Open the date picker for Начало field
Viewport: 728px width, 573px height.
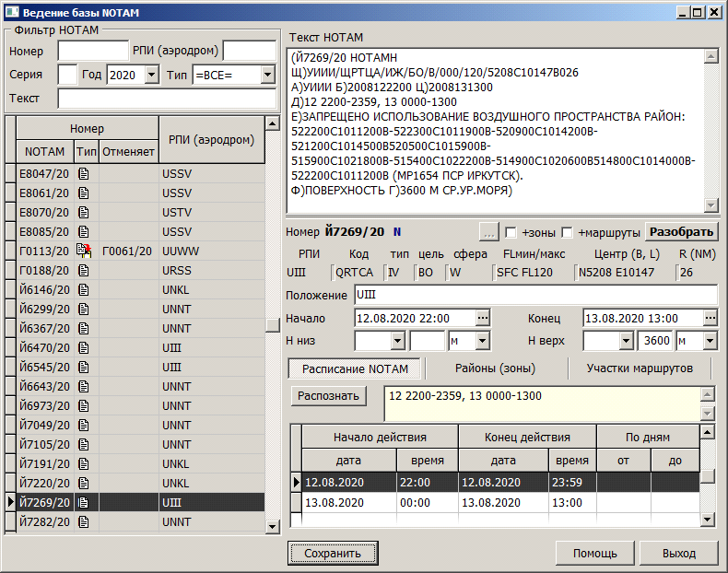tap(482, 318)
